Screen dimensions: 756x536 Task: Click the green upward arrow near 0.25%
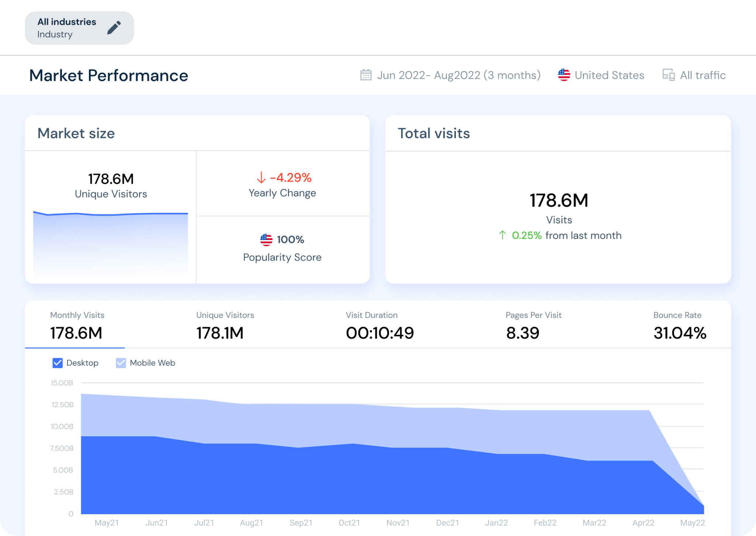coord(502,235)
